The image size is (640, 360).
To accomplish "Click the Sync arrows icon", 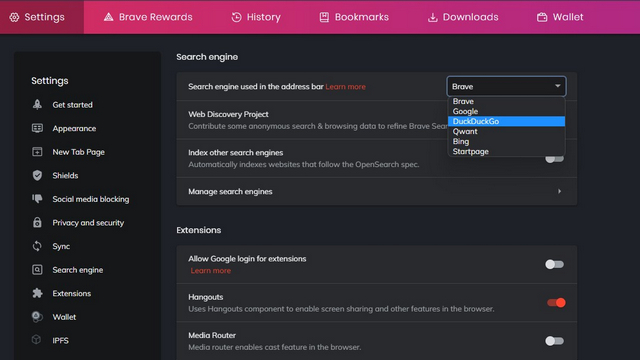I will 37,246.
